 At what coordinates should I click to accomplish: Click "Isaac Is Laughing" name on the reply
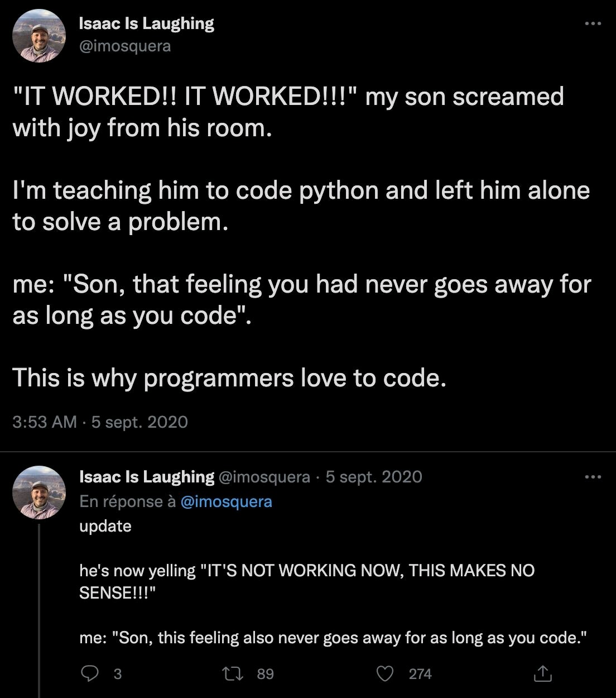pyautogui.click(x=147, y=477)
